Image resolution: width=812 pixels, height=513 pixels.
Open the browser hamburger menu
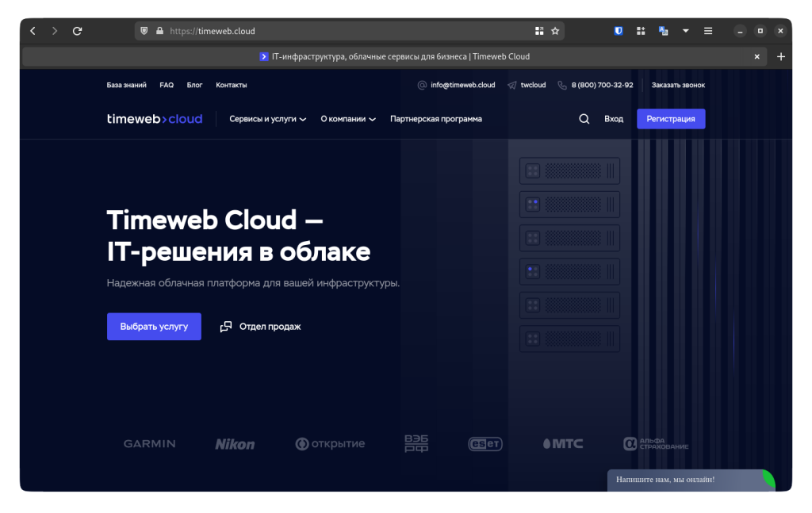[x=708, y=31]
